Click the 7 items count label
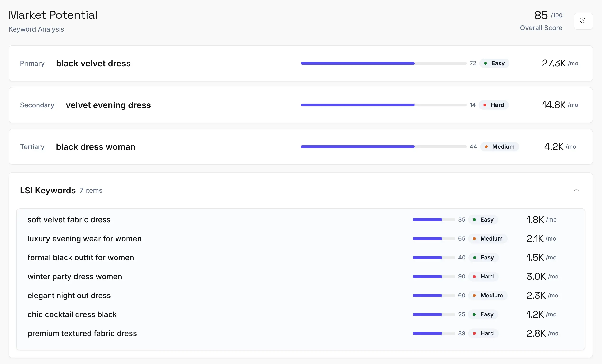This screenshot has height=364, width=602. [91, 191]
